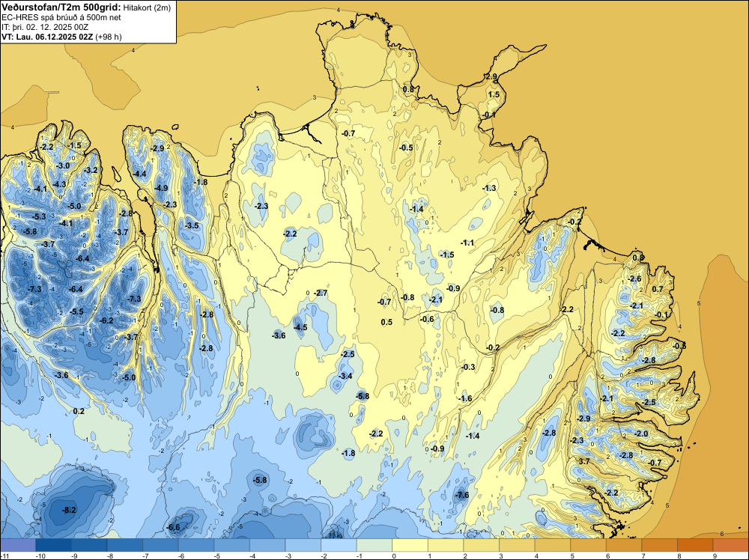The image size is (749, 560).
Task: Click the -2.0 temperature value
Action: coord(642,433)
